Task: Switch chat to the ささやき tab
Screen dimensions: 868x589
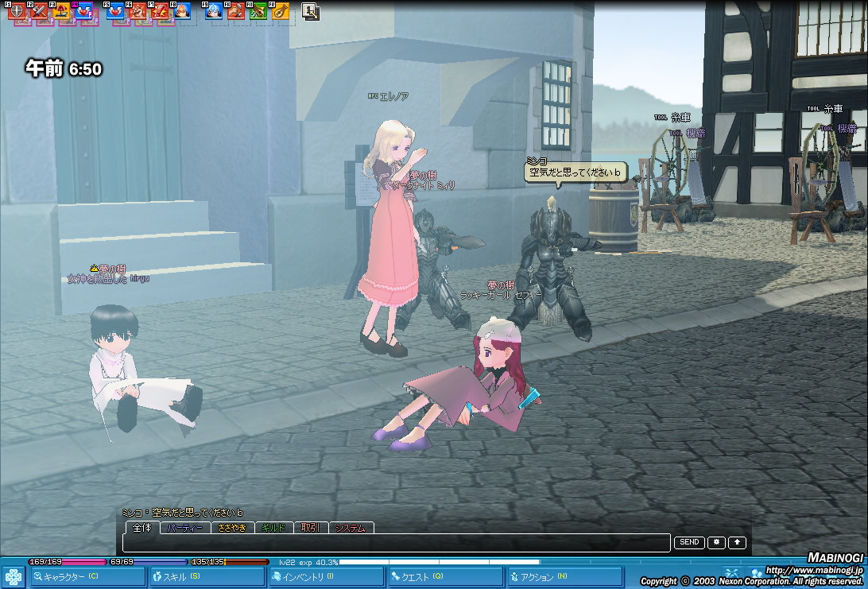Action: tap(232, 528)
